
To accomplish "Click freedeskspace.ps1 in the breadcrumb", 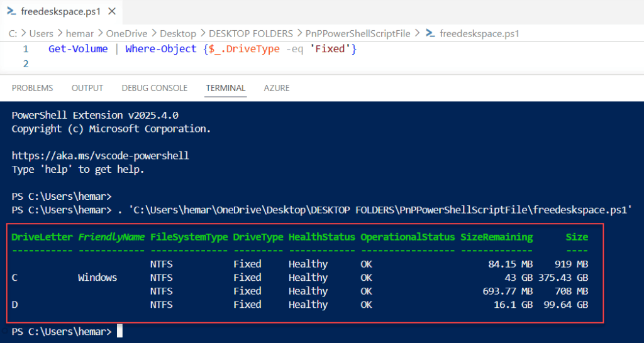I will (x=479, y=34).
